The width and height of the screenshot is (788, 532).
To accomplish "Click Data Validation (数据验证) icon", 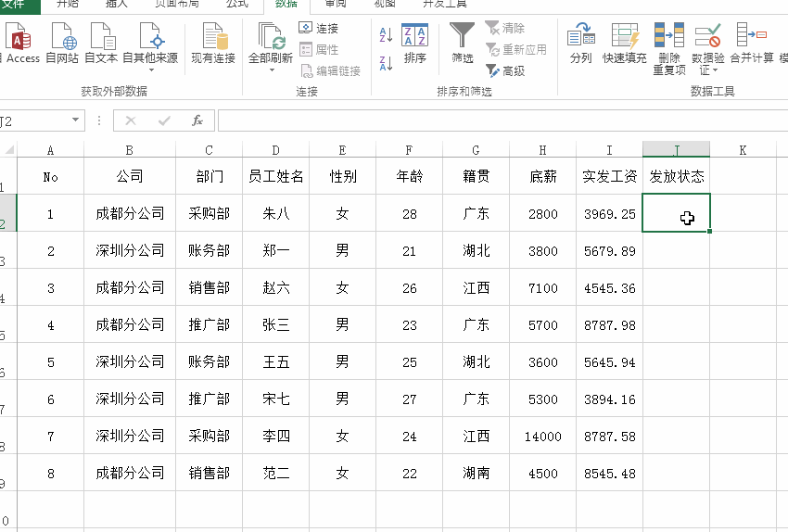I will [x=708, y=36].
